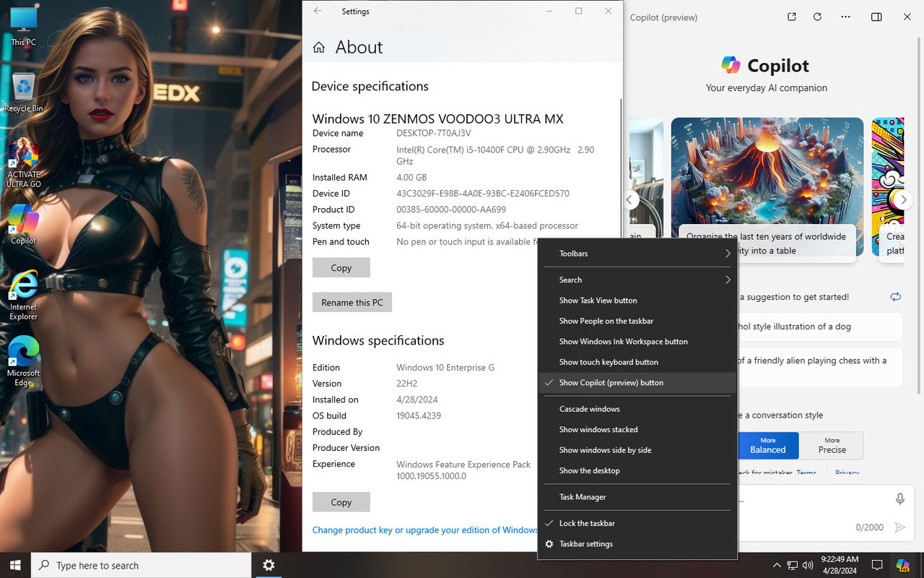Click device name DESKTOP-7T0AJ3V text
This screenshot has height=578, width=924.
(433, 133)
